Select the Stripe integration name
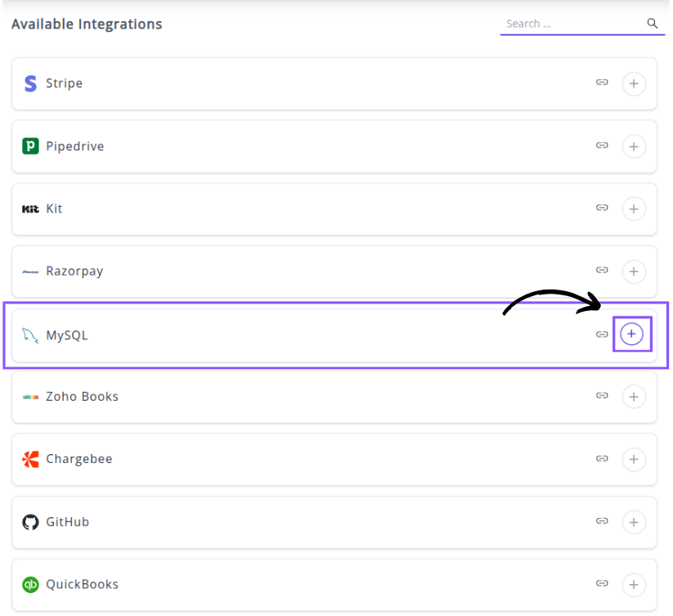673x616 pixels. click(x=64, y=83)
